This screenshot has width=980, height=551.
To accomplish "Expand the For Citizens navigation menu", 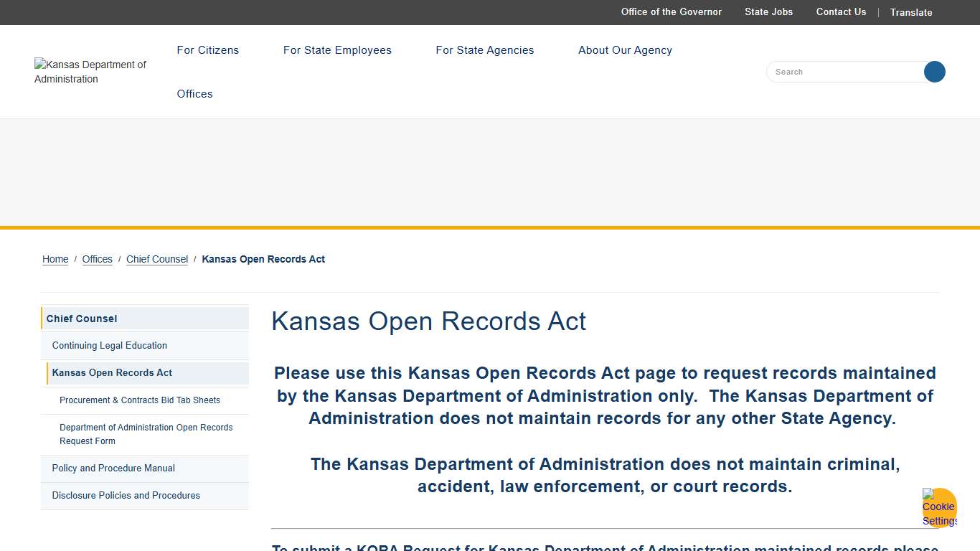I will 207,50.
